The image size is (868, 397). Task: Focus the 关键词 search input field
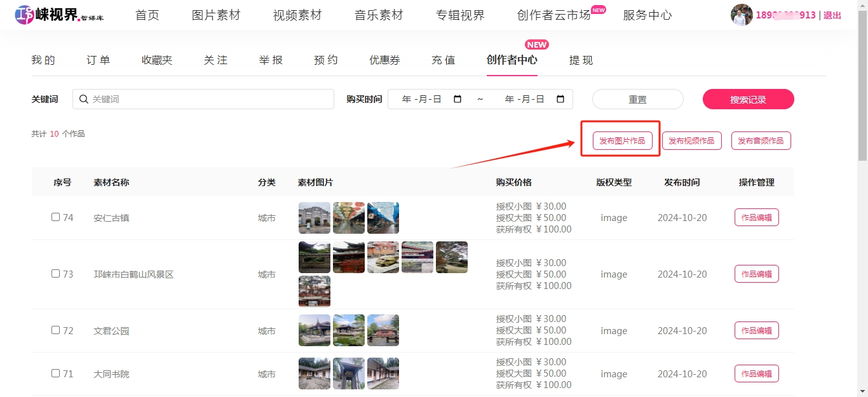point(210,99)
